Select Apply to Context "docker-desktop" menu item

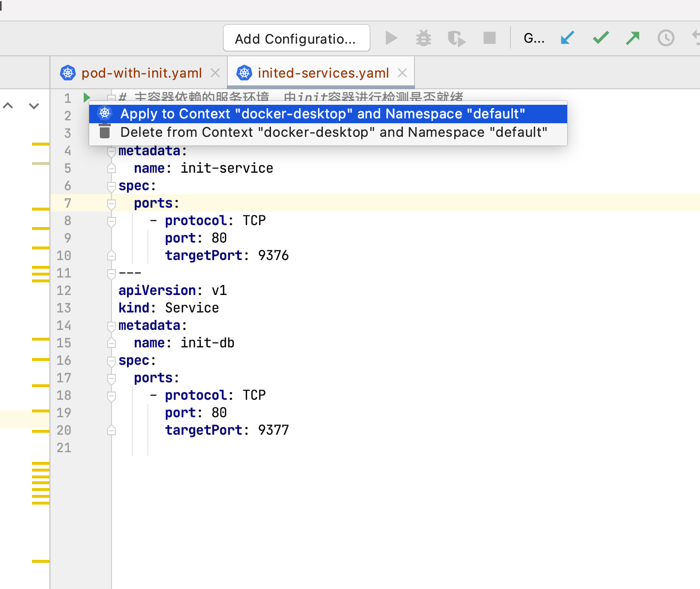[328, 114]
